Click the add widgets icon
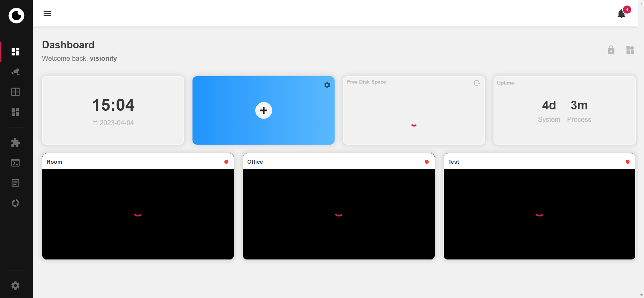Viewport: 644px width, 298px height. tap(630, 50)
